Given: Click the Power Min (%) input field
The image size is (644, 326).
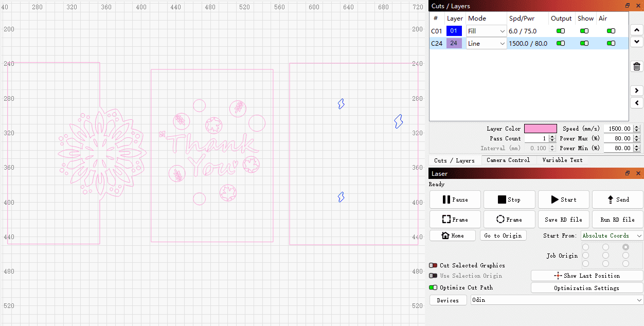Looking at the screenshot, I should pyautogui.click(x=618, y=148).
